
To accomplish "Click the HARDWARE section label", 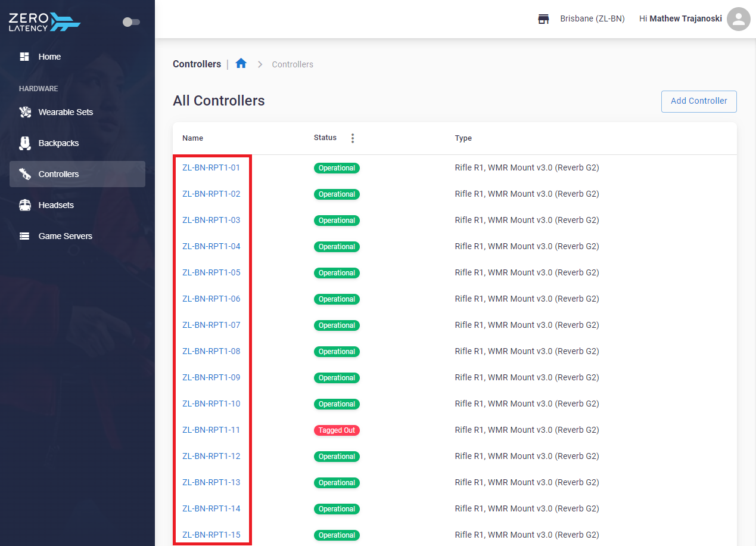I will (x=39, y=89).
